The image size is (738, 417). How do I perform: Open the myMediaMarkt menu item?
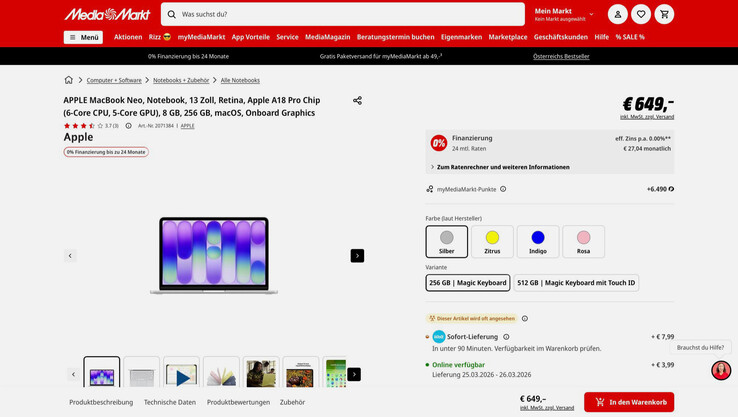(201, 37)
